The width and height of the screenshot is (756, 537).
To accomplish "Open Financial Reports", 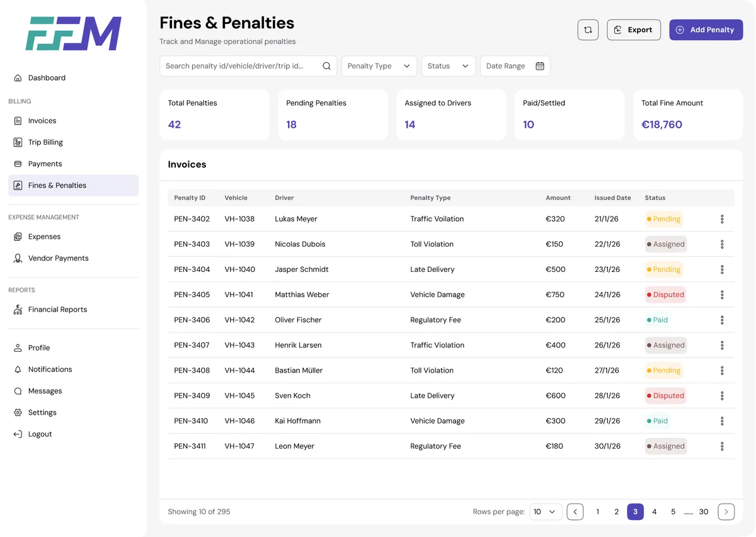I will click(57, 309).
